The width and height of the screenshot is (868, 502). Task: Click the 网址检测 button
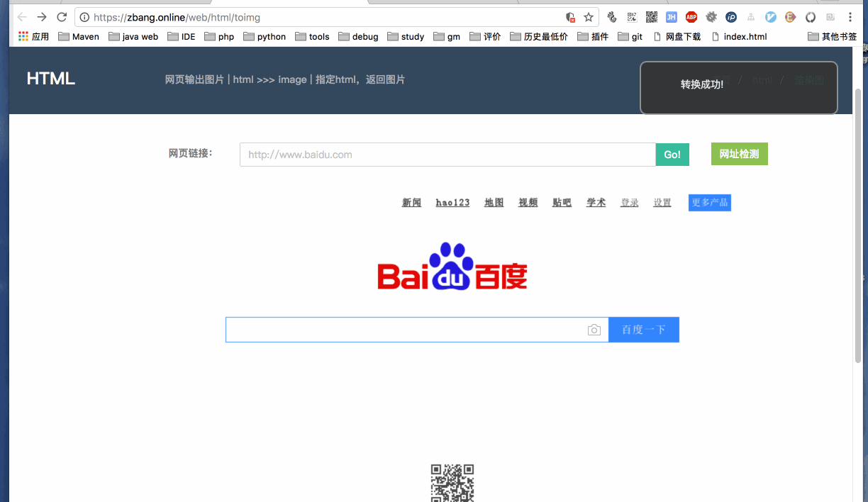point(739,154)
